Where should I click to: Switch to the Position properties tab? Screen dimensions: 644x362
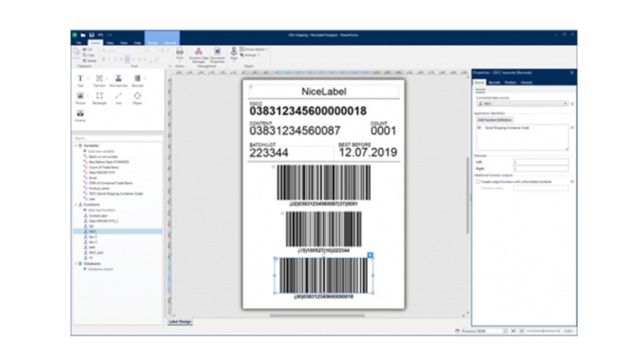coord(511,82)
